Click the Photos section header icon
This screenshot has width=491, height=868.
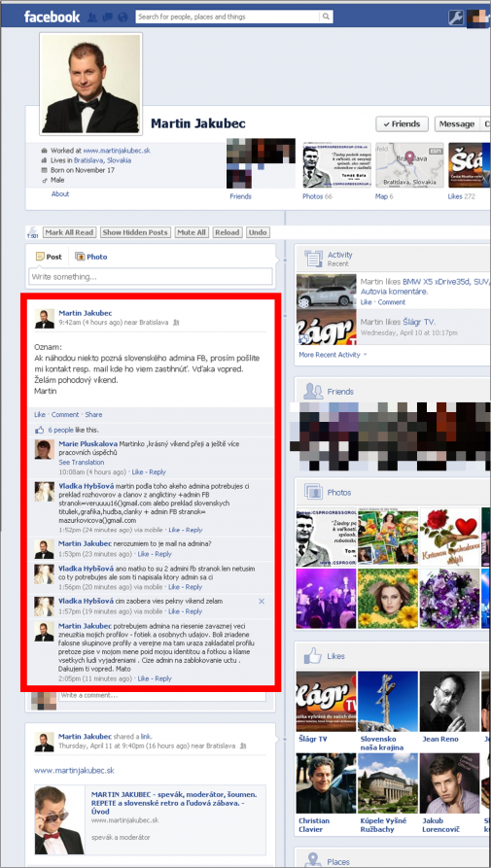click(x=313, y=492)
